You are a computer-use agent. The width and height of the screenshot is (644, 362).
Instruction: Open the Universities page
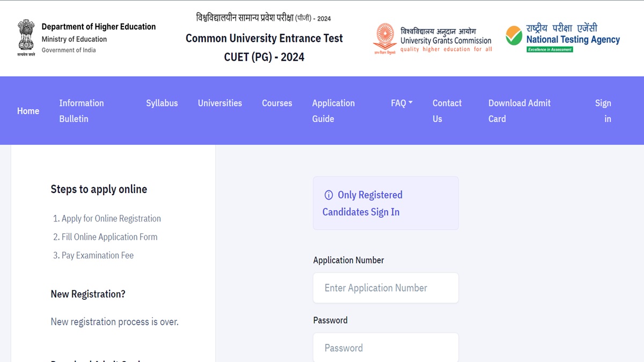(220, 103)
